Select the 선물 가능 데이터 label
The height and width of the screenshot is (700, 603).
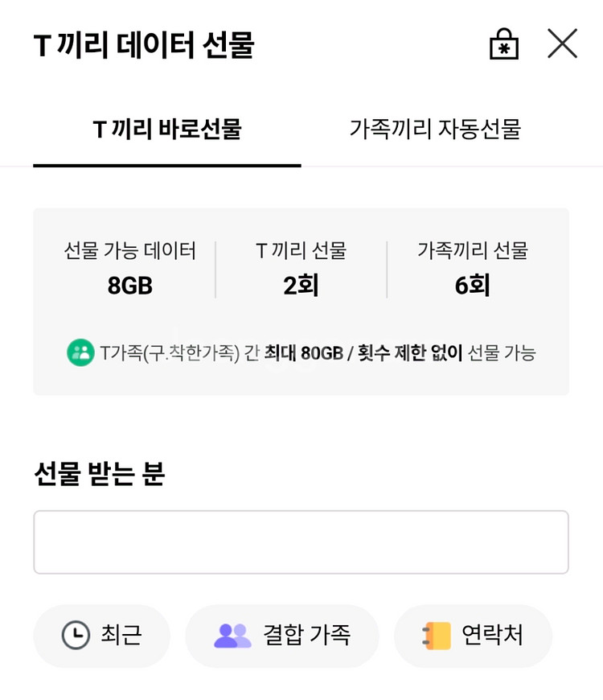[129, 251]
